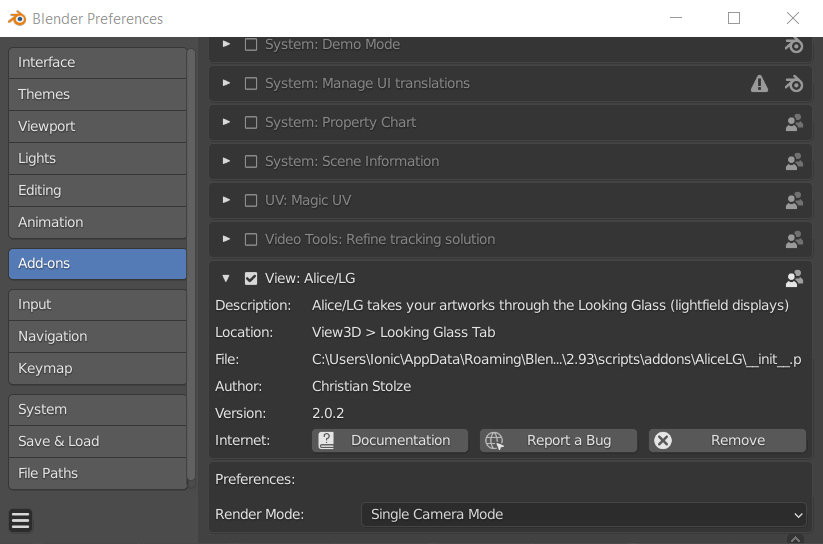This screenshot has height=544, width=823.
Task: Click the Blender logo icon on Demo Mode row
Action: click(x=794, y=45)
